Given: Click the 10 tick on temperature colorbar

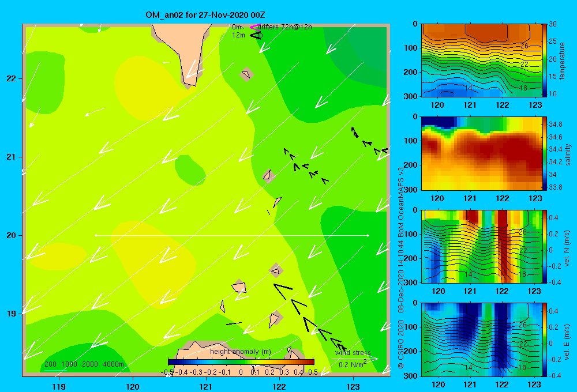Looking at the screenshot, I should click(x=553, y=94).
